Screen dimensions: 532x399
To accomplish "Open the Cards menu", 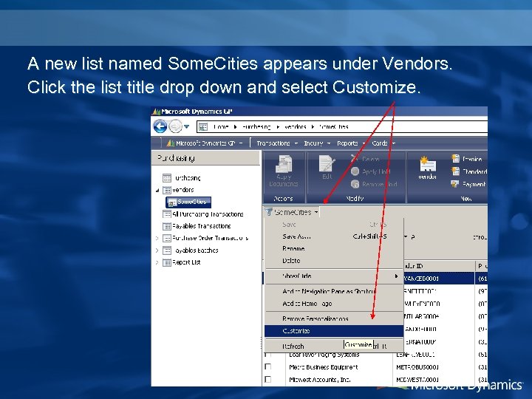I will click(x=383, y=143).
